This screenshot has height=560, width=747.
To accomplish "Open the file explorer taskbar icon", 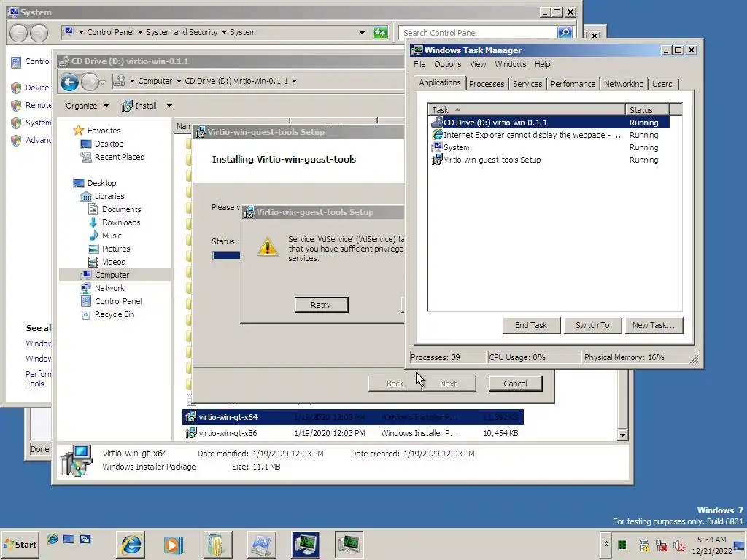I will [217, 544].
